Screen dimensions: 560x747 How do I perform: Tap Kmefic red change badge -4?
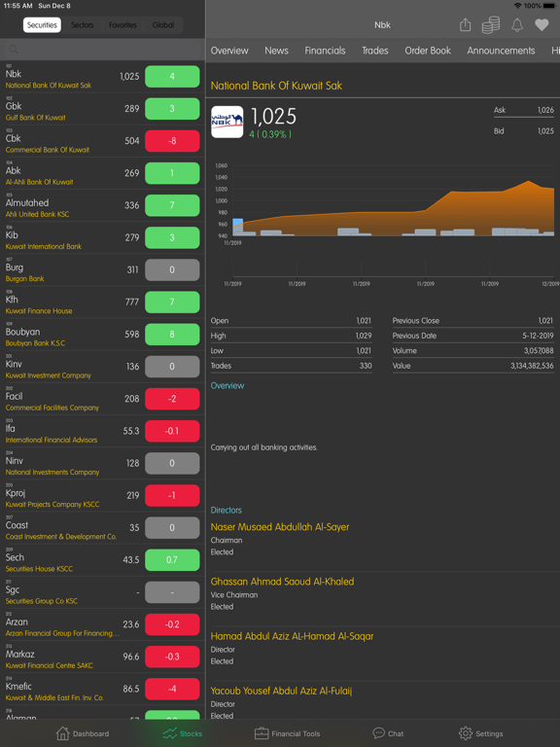[x=172, y=689]
